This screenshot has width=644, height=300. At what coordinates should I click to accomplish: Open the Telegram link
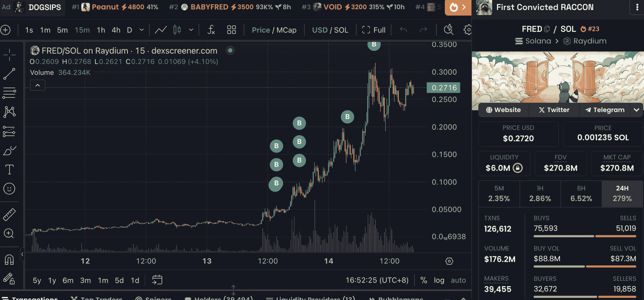[x=605, y=110]
